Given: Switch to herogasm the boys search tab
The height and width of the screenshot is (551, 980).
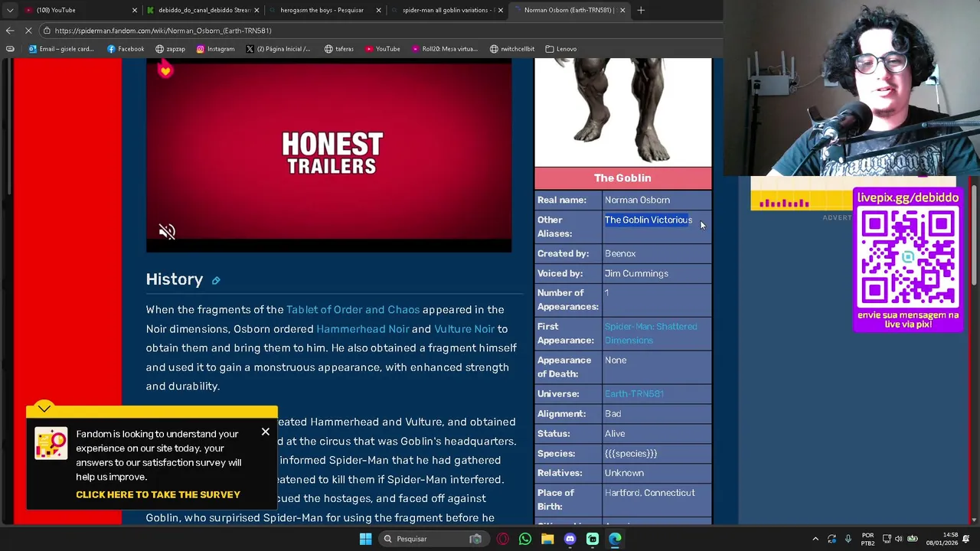Looking at the screenshot, I should point(325,10).
